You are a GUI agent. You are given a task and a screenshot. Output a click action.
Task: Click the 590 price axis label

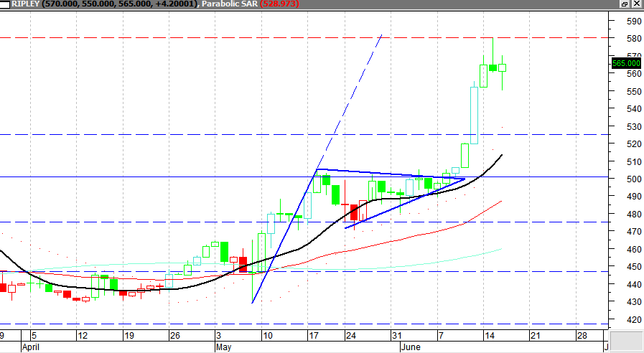point(634,21)
